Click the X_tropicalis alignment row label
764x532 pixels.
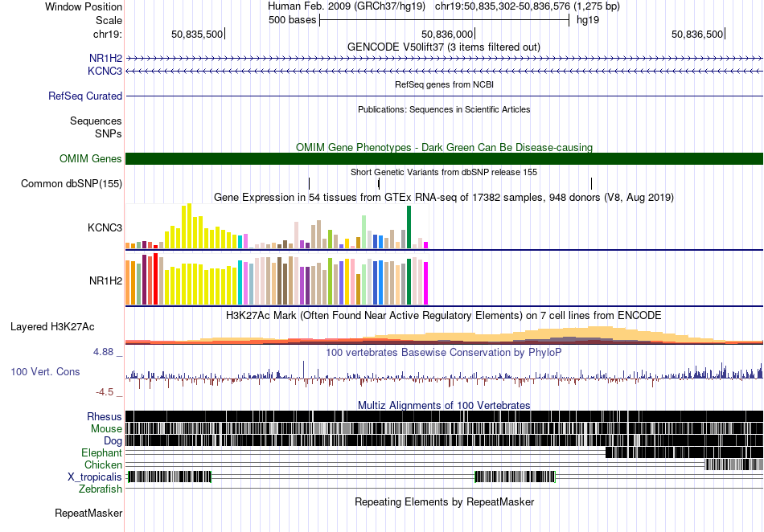pyautogui.click(x=95, y=477)
